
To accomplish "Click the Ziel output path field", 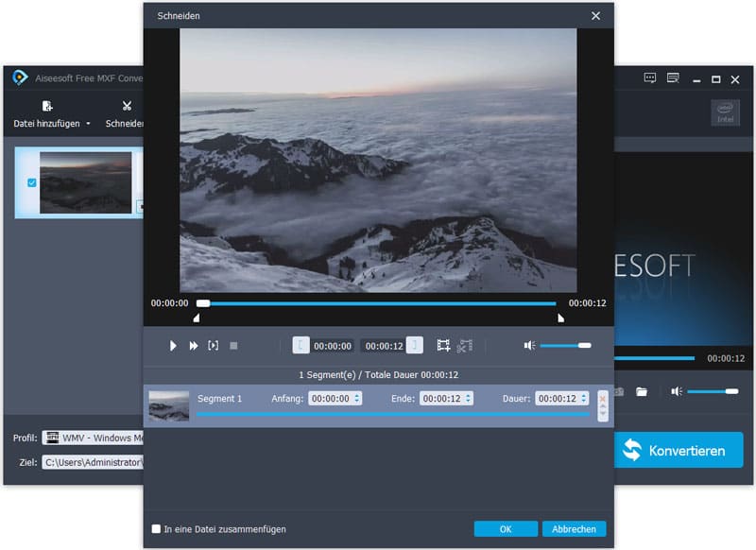I will pyautogui.click(x=93, y=462).
